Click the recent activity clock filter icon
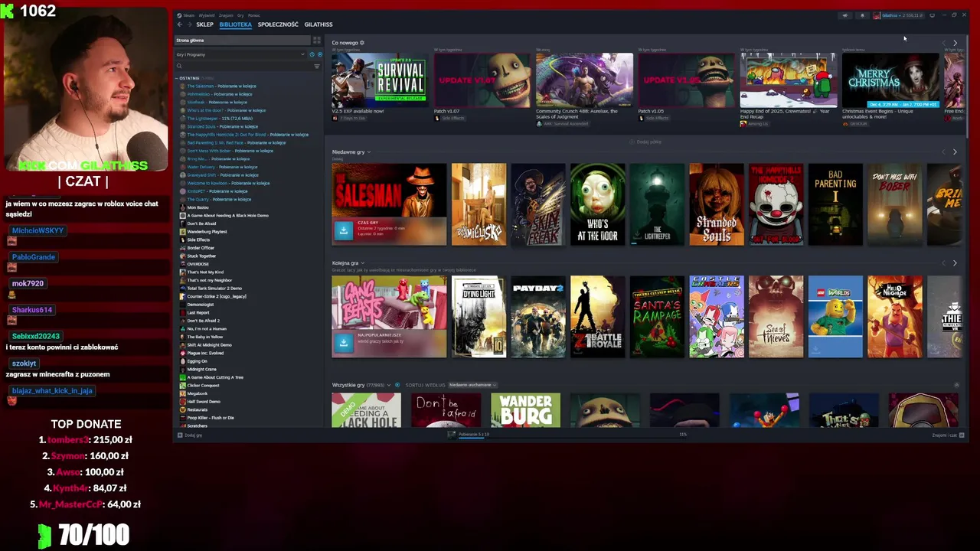This screenshot has height=551, width=980. (x=312, y=54)
